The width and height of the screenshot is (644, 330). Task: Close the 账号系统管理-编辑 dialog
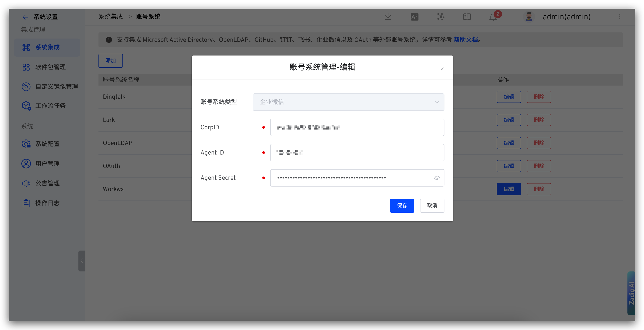(442, 69)
